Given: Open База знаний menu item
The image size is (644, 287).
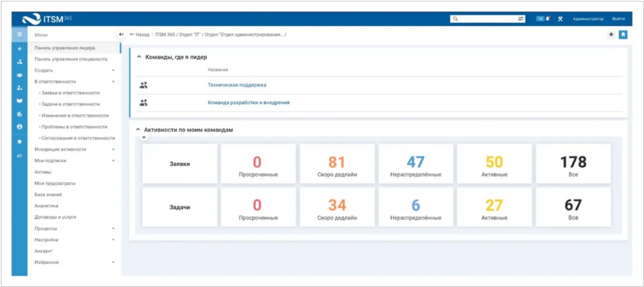Looking at the screenshot, I should (x=48, y=194).
